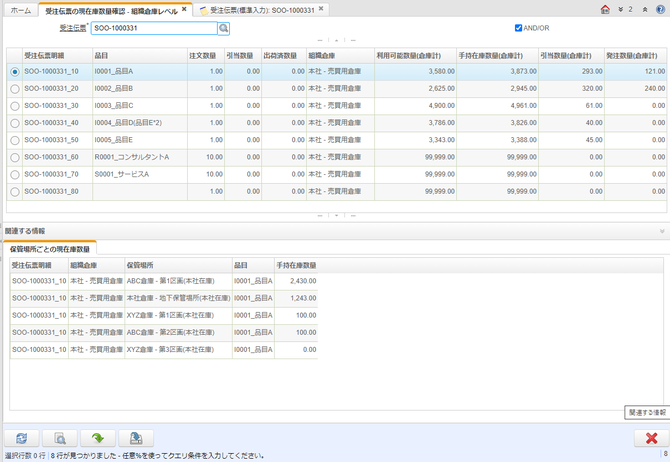The width and height of the screenshot is (670, 462).
Task: Click the XYZ倉庫 - 第3区画(本社在庫) row
Action: (164, 350)
